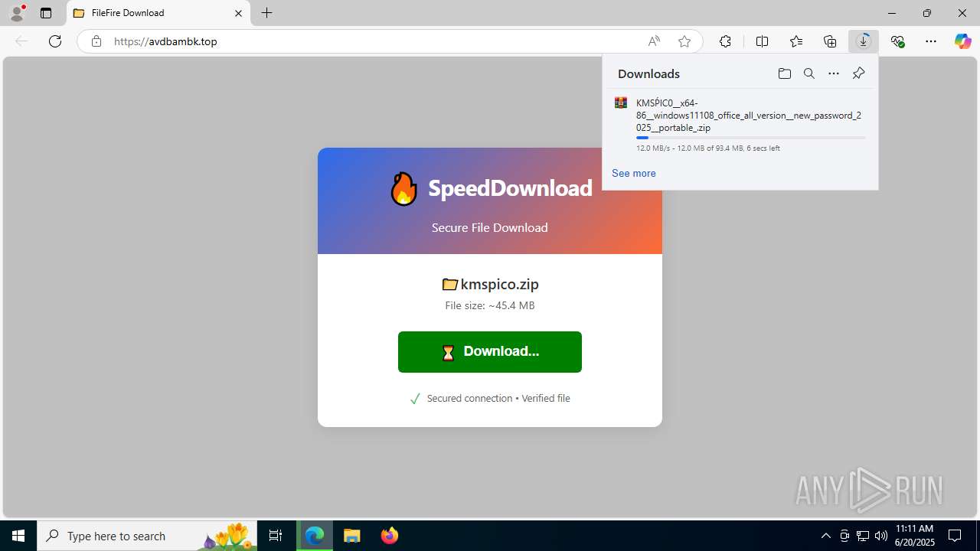The image size is (980, 551).
Task: Click the File size ~45.4 MB text
Action: click(x=490, y=305)
